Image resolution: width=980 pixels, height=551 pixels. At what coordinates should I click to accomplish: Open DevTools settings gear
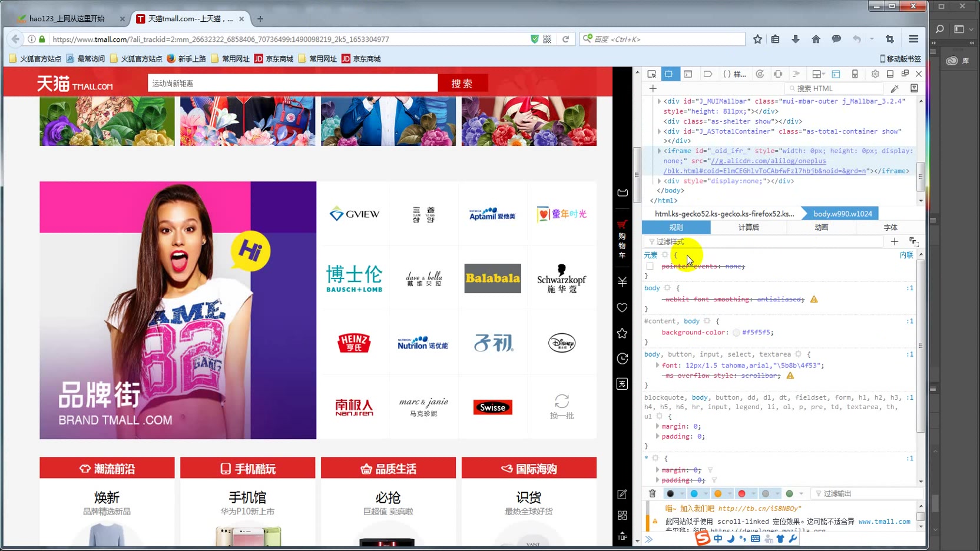coord(875,74)
